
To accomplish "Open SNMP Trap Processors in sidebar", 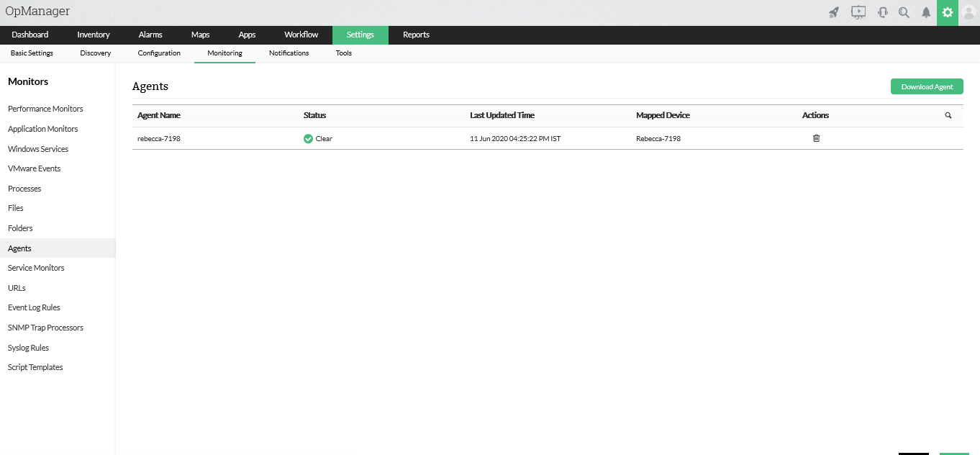I will 45,328.
